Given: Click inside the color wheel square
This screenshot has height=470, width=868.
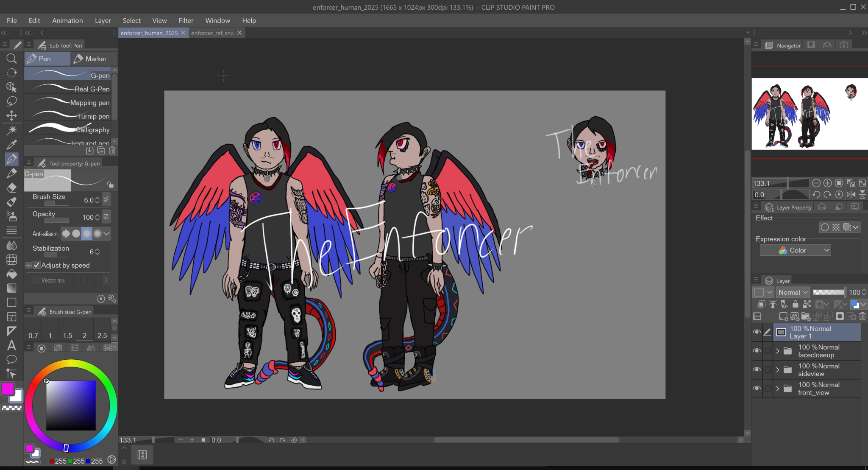Looking at the screenshot, I should pyautogui.click(x=71, y=406).
